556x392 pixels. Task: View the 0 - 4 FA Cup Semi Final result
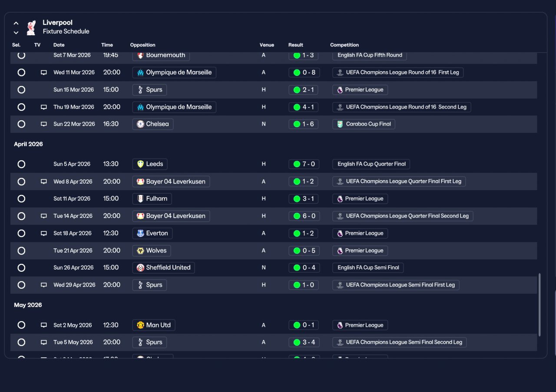[x=304, y=268]
